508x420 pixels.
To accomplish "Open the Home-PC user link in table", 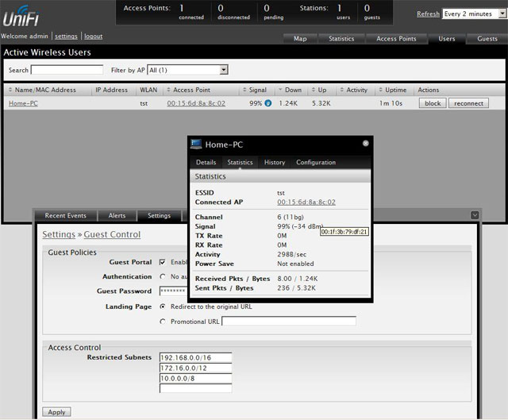I will click(23, 103).
